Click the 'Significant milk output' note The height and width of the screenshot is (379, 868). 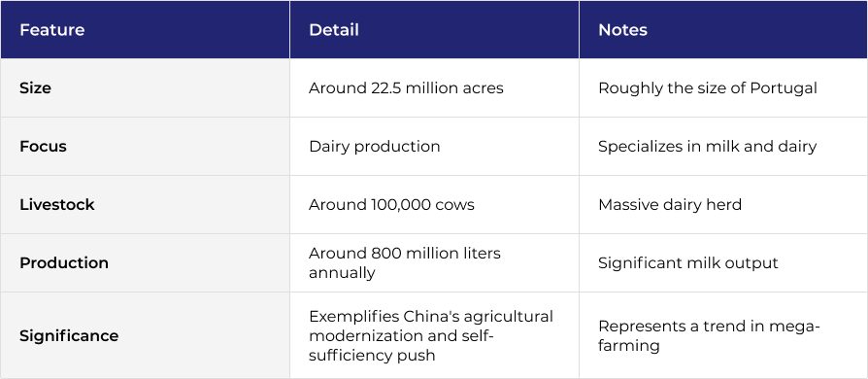click(688, 262)
